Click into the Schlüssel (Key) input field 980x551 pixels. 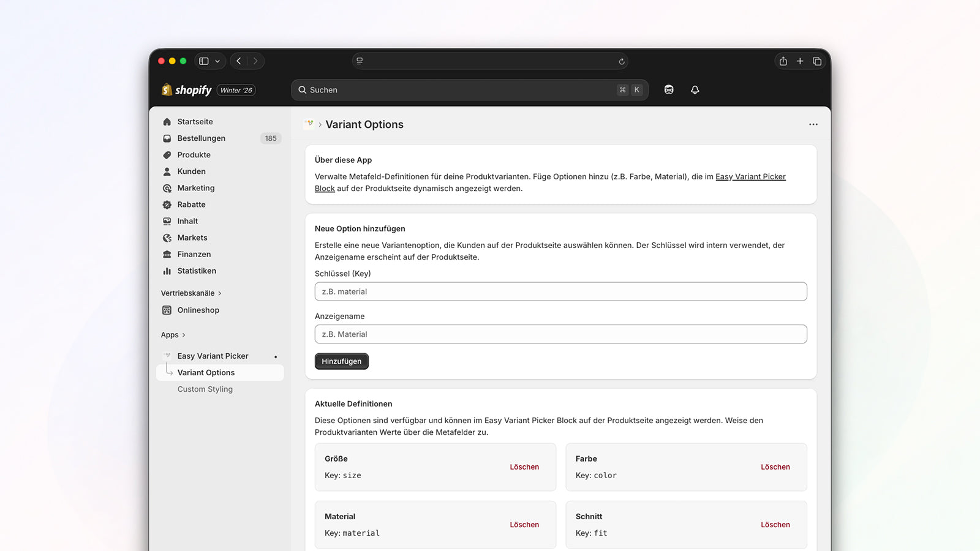coord(560,291)
